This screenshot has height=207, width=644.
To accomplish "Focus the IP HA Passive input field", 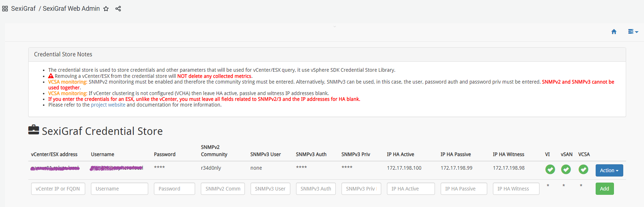I will (464, 189).
